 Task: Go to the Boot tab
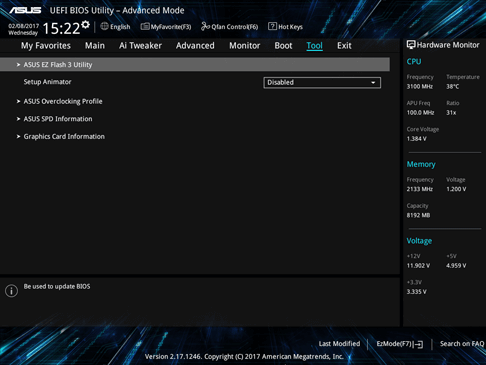pos(283,46)
